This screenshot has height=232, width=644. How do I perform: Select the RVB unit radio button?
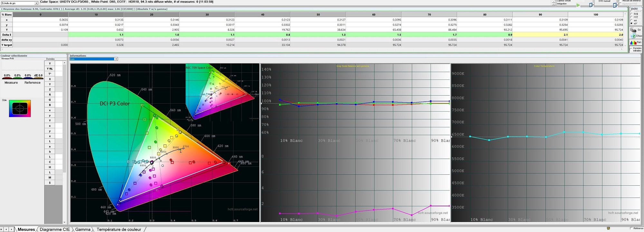point(631,14)
